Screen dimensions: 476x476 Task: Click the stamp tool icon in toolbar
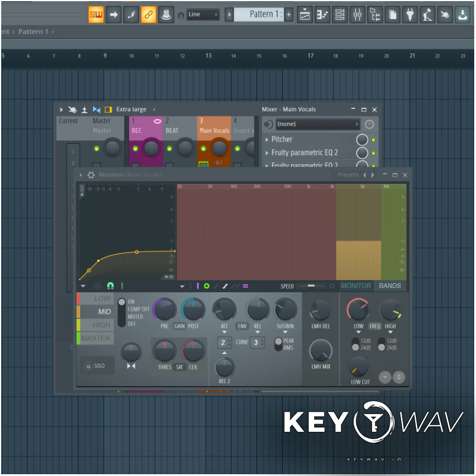click(167, 14)
